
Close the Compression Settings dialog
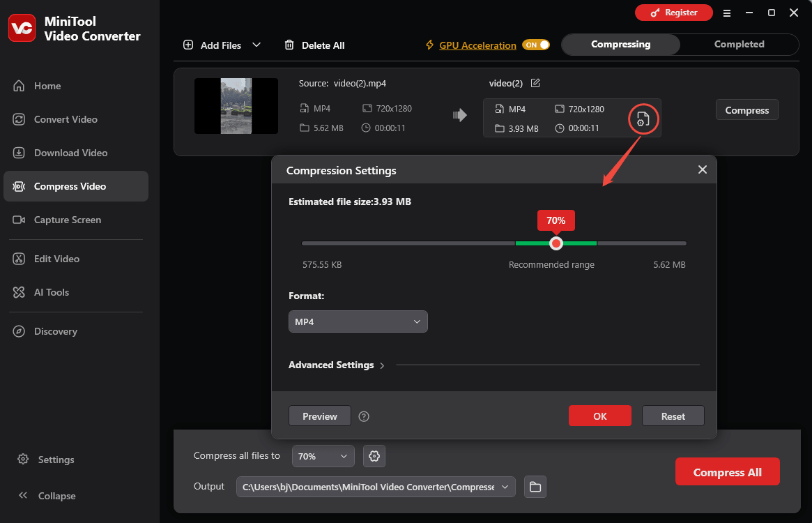point(702,170)
